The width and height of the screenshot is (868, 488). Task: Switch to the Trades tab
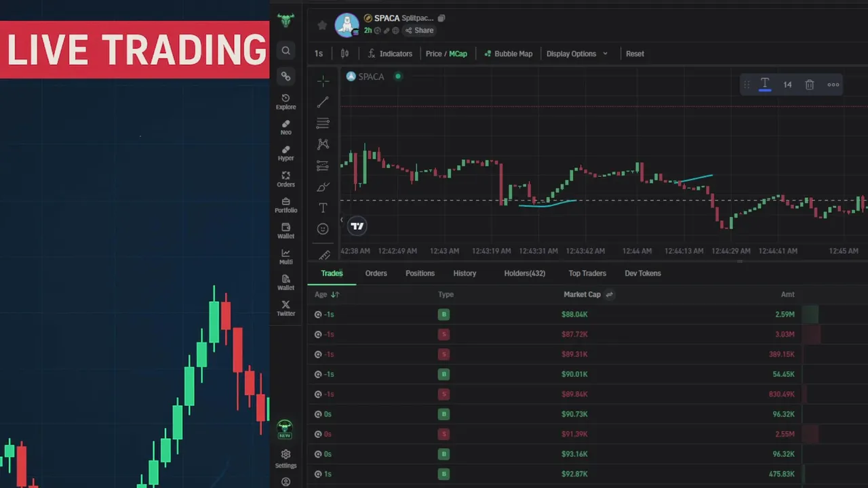point(332,273)
